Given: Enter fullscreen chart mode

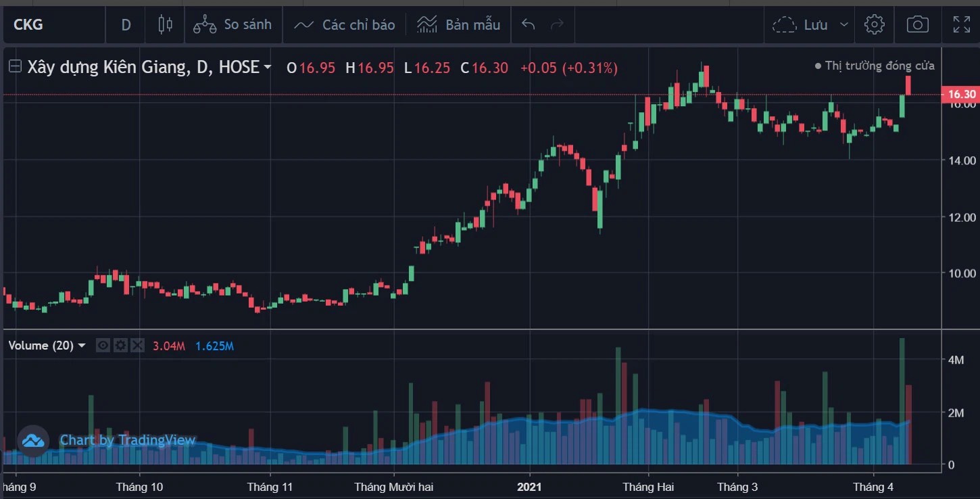Looking at the screenshot, I should click(961, 25).
